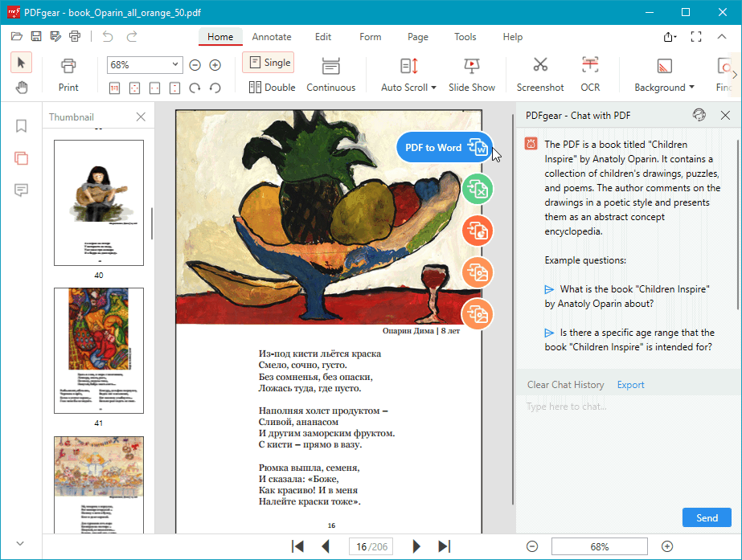The image size is (742, 560).
Task: Click the support headset icon in chat header
Action: click(x=699, y=115)
